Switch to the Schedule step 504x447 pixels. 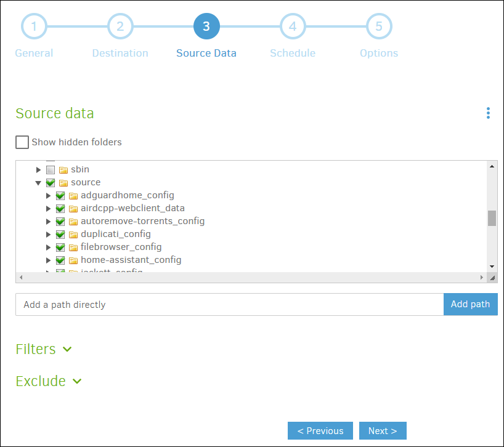tap(293, 26)
